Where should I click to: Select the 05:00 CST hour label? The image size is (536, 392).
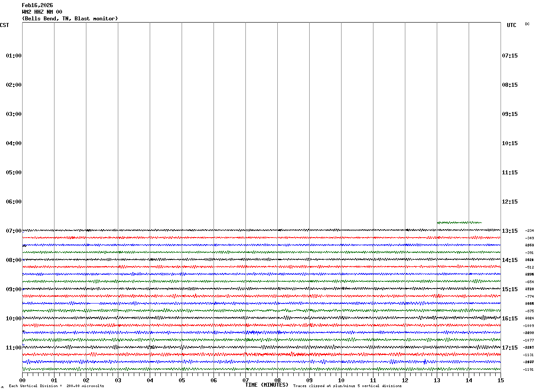point(14,173)
